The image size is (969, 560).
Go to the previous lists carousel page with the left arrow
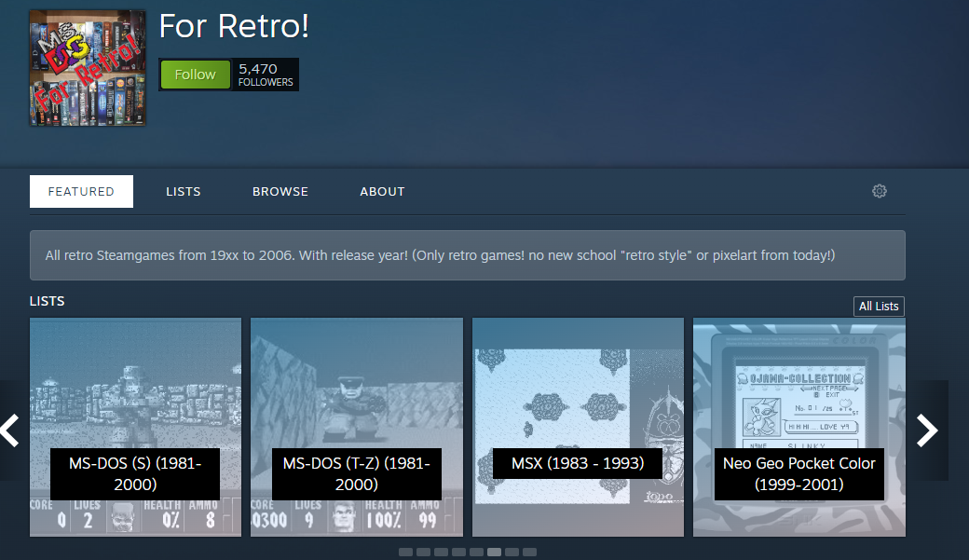(10, 430)
